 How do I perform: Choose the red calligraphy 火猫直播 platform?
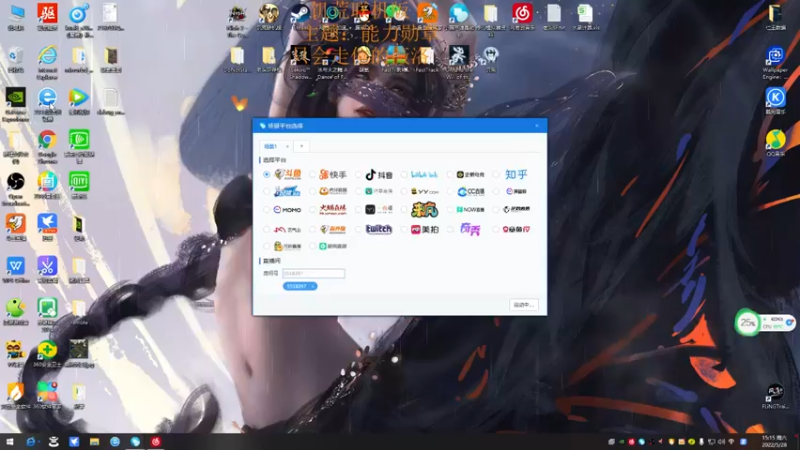point(312,210)
